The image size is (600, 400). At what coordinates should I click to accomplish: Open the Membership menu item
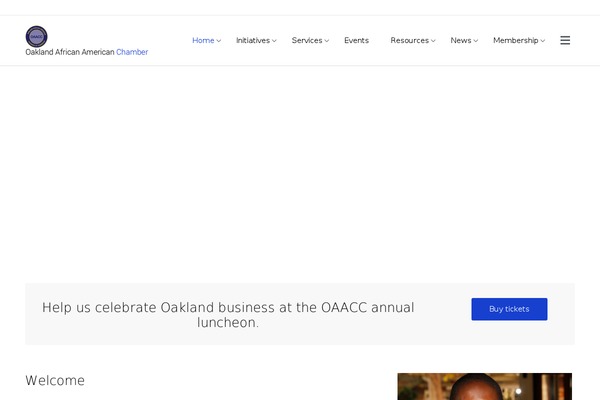click(x=515, y=40)
